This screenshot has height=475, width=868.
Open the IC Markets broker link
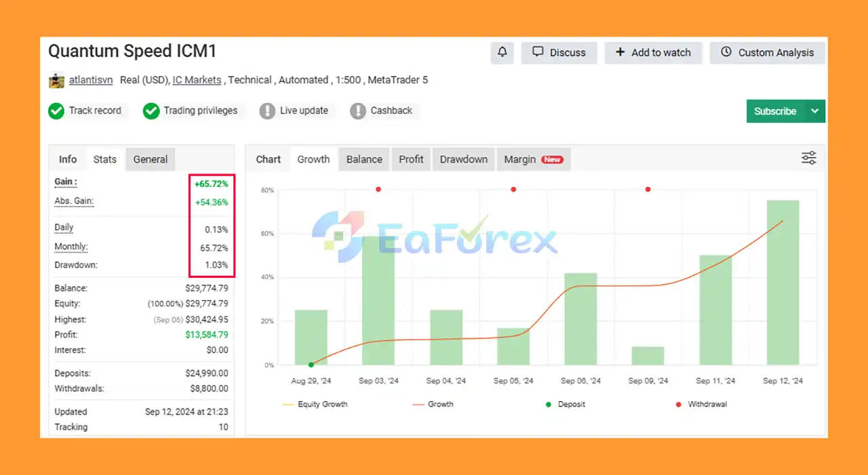197,80
